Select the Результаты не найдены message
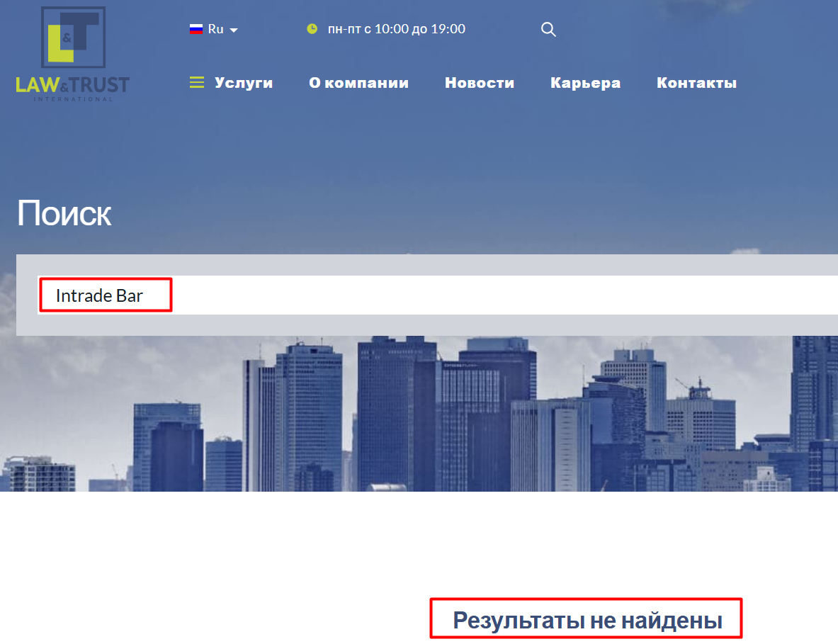The image size is (838, 644). pyautogui.click(x=586, y=618)
